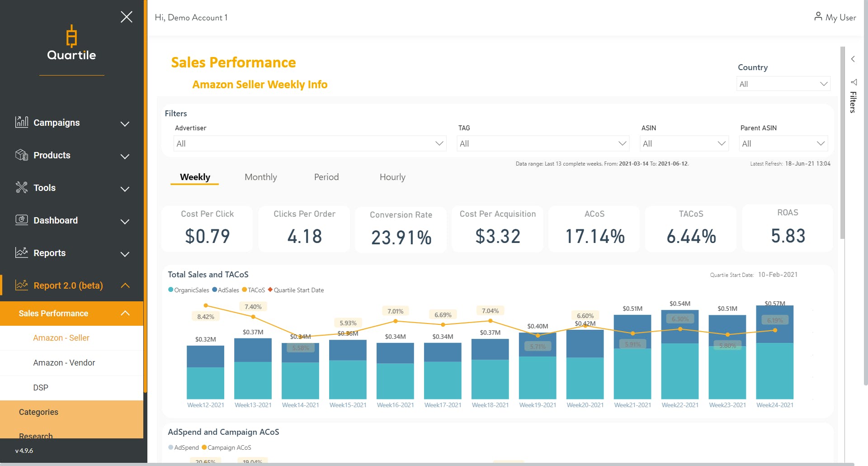Open the Amazon - Vendor report
The width and height of the screenshot is (868, 466).
click(64, 363)
